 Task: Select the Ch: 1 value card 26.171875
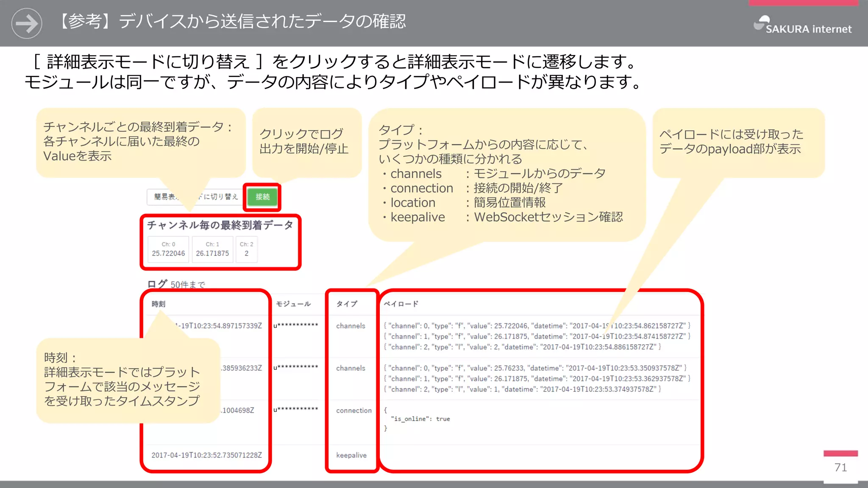(212, 250)
